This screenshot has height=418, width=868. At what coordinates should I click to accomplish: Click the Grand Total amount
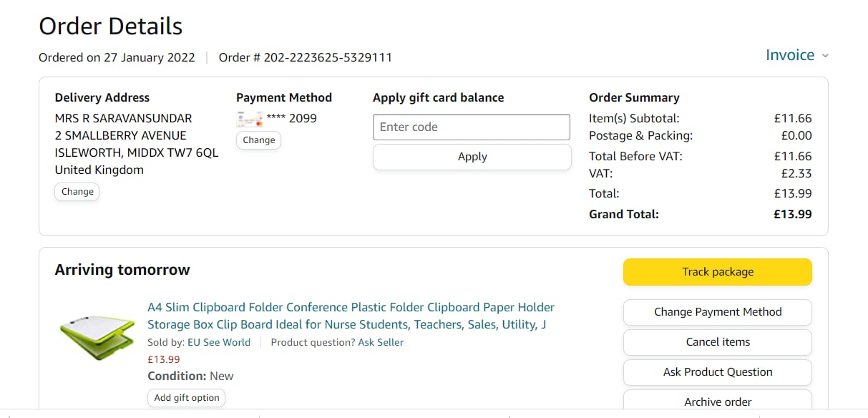tap(793, 214)
